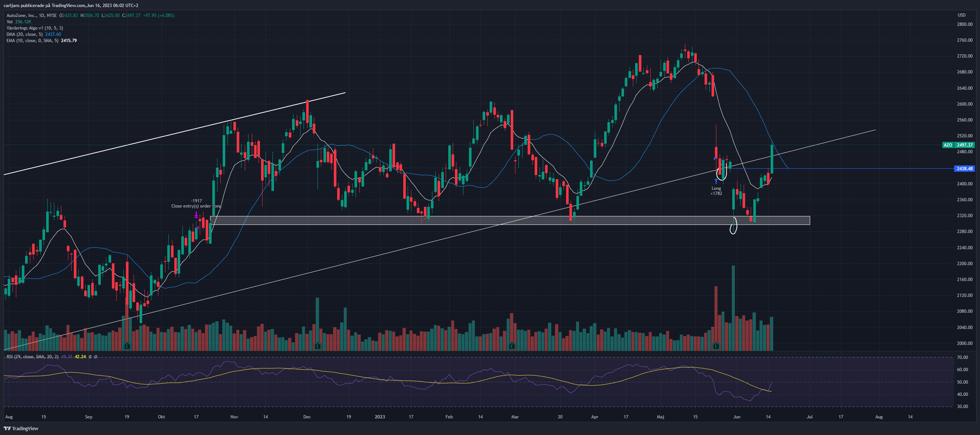Click the TradingView logo at bottom left

point(21,428)
